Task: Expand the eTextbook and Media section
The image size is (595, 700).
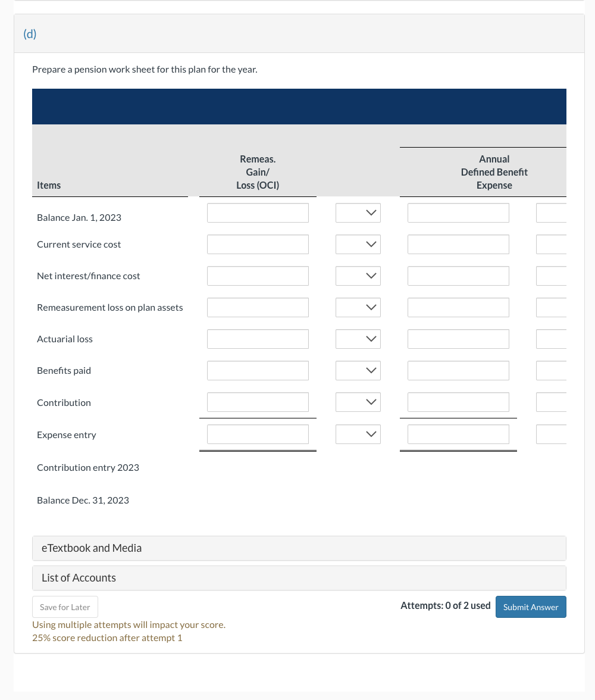Action: [299, 548]
